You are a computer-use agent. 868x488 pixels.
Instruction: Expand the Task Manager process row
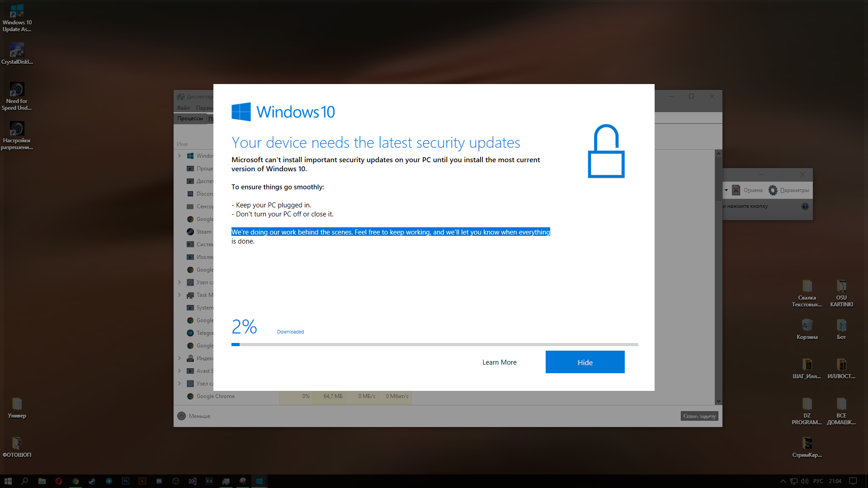coord(179,295)
